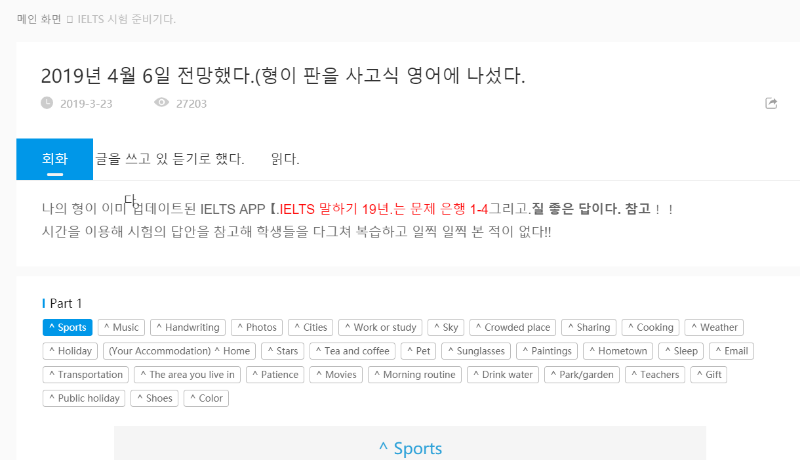
Task: Select the Cities topic tag
Action: pos(311,327)
